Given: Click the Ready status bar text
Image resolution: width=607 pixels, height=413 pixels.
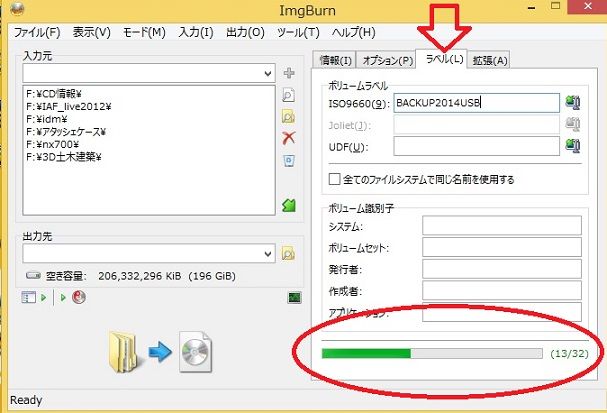Looking at the screenshot, I should 26,400.
